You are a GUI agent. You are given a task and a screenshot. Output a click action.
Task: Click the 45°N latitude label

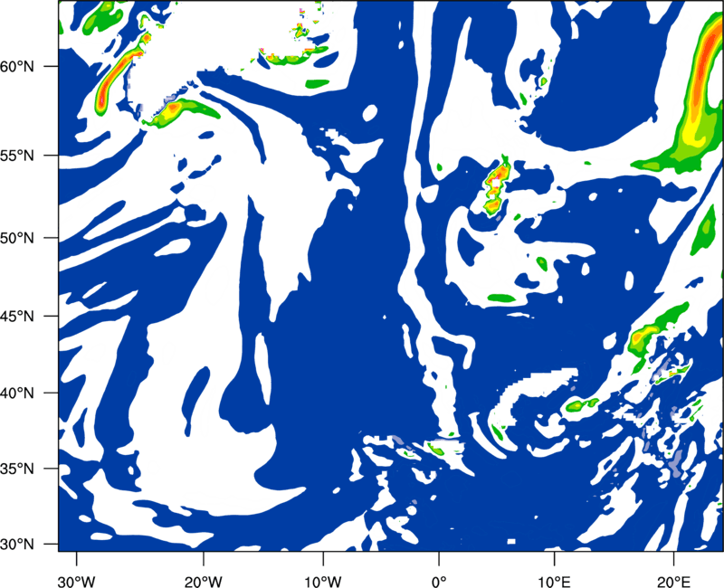coord(17,316)
